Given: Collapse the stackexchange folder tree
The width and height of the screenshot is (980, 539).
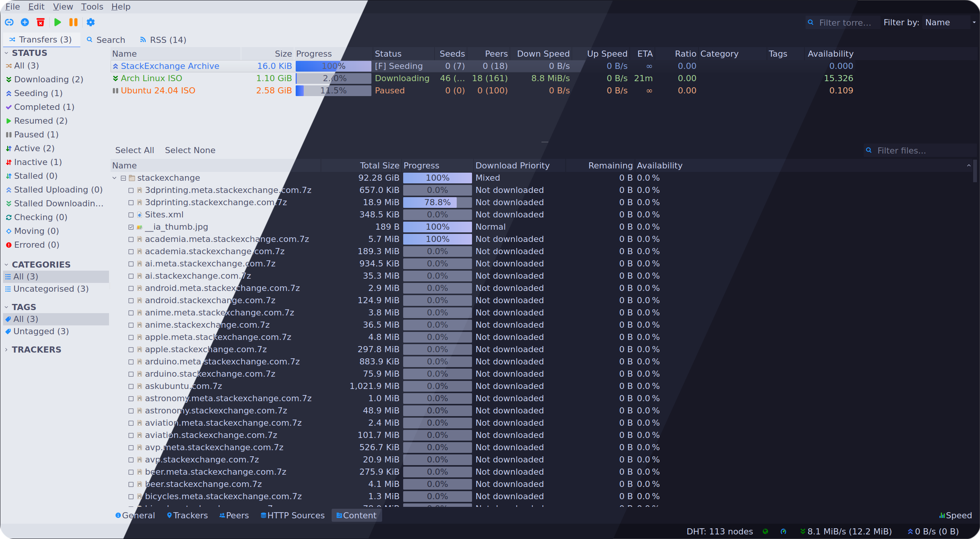Looking at the screenshot, I should [114, 178].
